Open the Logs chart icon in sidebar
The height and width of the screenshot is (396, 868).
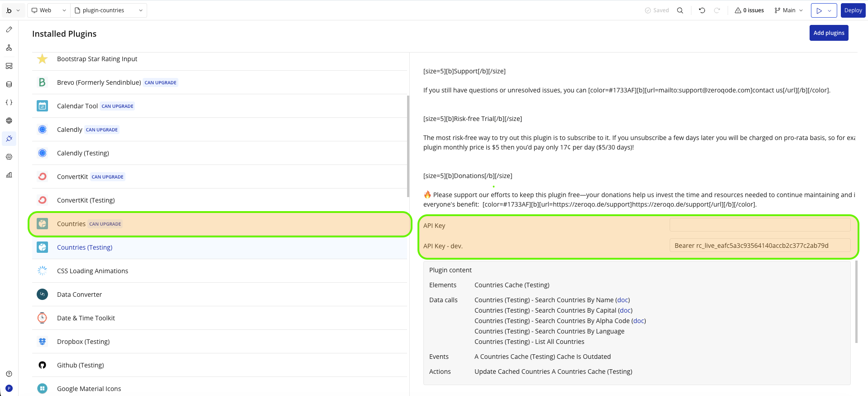click(9, 175)
